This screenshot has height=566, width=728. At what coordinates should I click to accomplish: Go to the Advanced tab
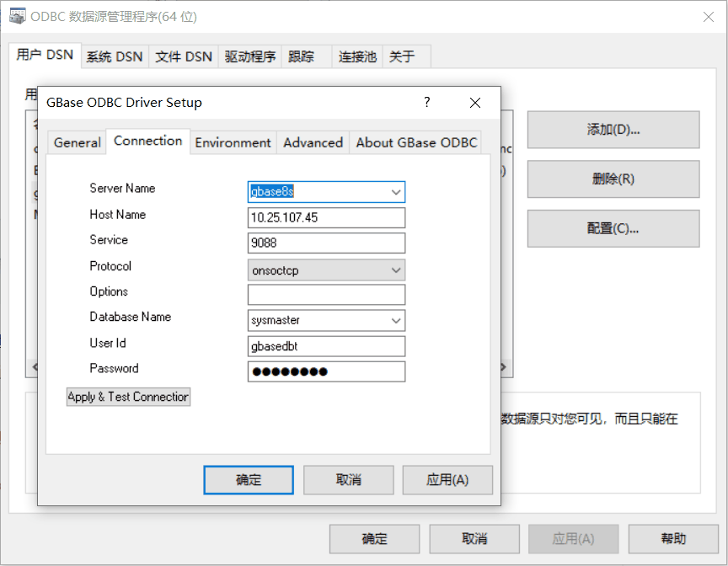[313, 142]
